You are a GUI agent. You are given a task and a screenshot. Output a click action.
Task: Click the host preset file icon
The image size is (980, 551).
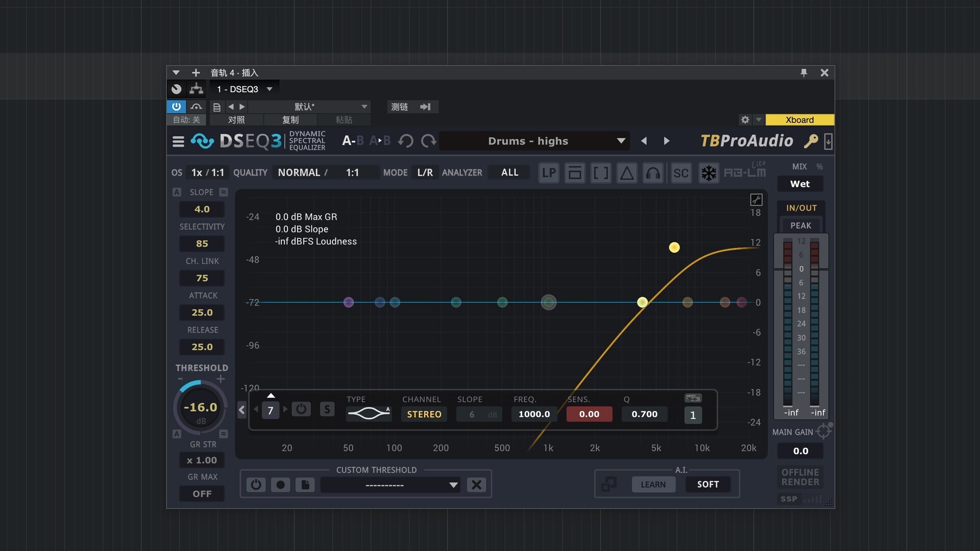tap(217, 107)
